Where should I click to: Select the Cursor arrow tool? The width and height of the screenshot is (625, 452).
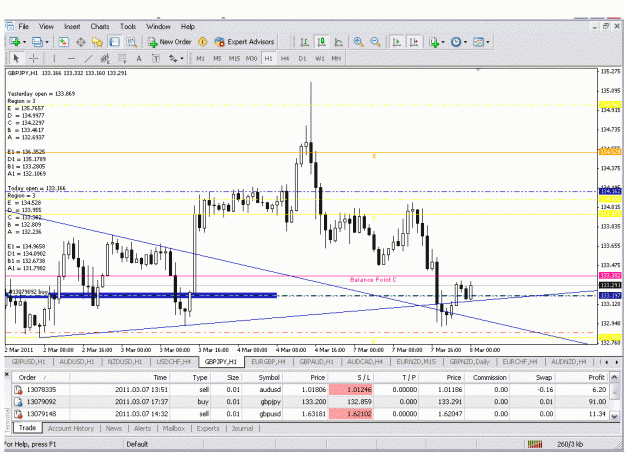(x=16, y=59)
